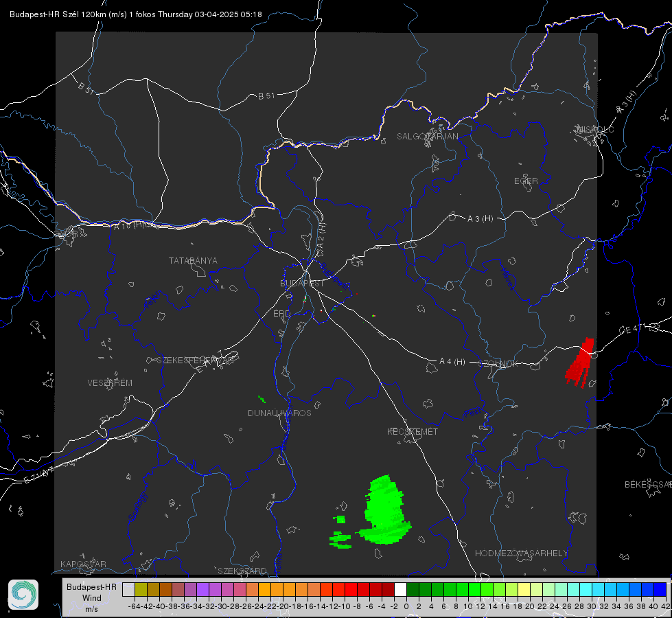Screen dimensions: 672x618
Task: Click the blue 'Somogy' county label
Action: click(137, 507)
